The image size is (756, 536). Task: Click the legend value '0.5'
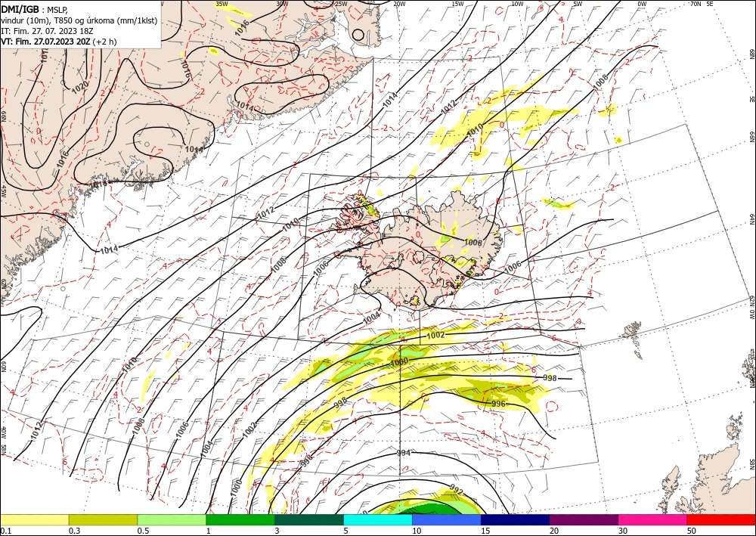pyautogui.click(x=143, y=531)
